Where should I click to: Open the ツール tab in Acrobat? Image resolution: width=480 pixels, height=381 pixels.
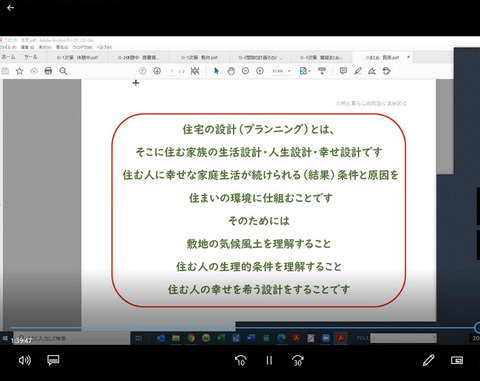pyautogui.click(x=31, y=57)
